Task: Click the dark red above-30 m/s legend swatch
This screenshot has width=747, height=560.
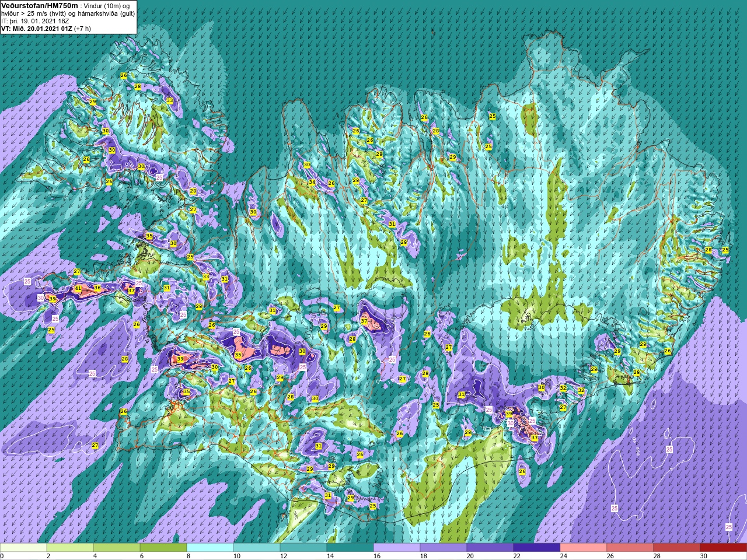Action: click(724, 548)
